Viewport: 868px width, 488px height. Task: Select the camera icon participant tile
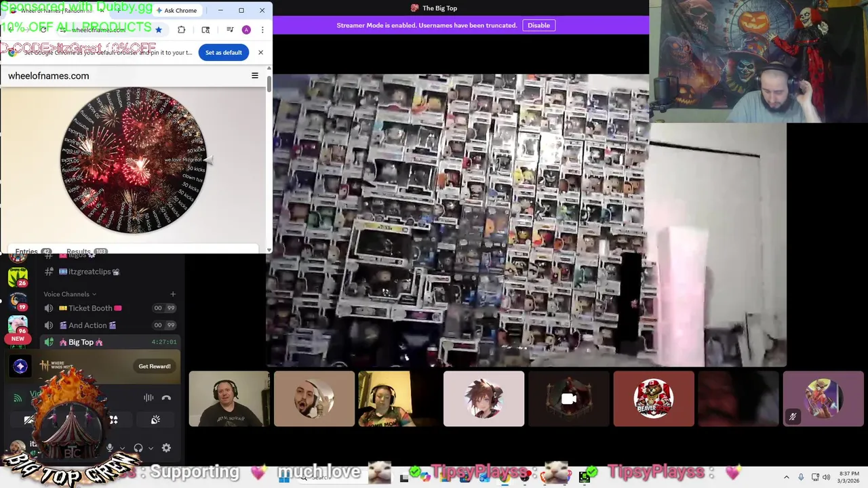pyautogui.click(x=569, y=399)
